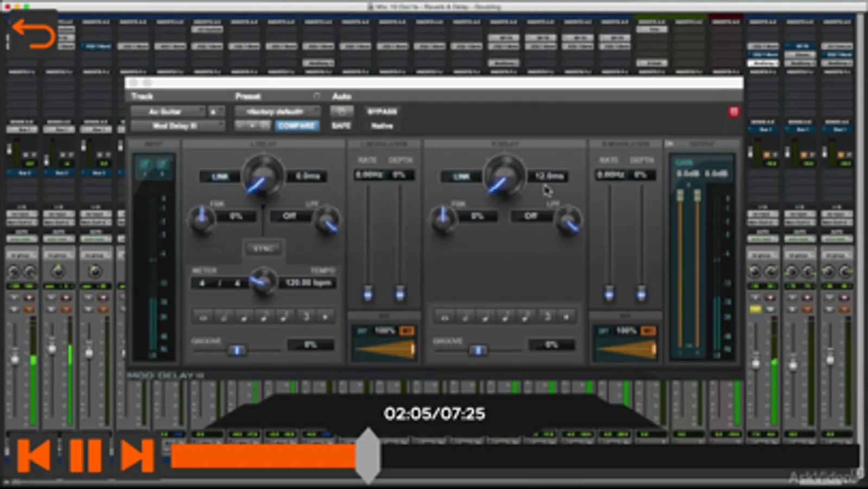The width and height of the screenshot is (868, 489).
Task: Toggle right input phase invert button
Action: 162,164
